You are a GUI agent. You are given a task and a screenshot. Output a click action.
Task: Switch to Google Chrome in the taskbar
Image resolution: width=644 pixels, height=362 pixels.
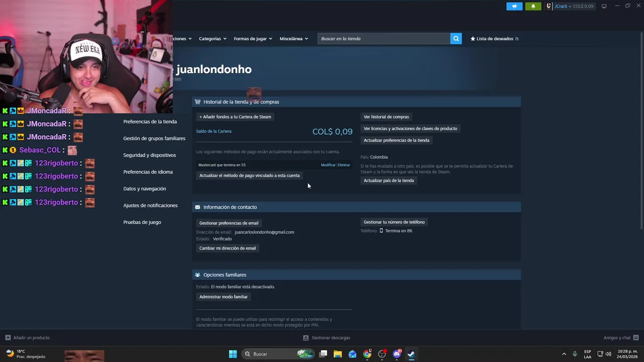(x=367, y=354)
